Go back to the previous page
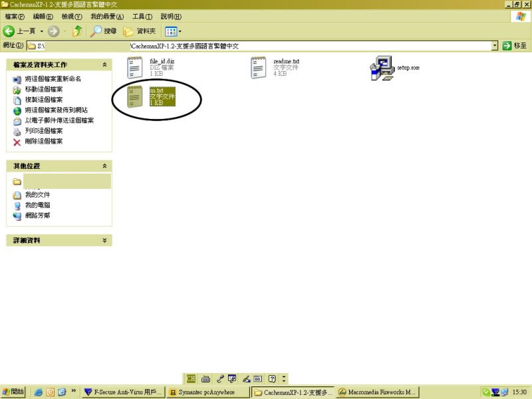This screenshot has width=532, height=399. (19, 31)
